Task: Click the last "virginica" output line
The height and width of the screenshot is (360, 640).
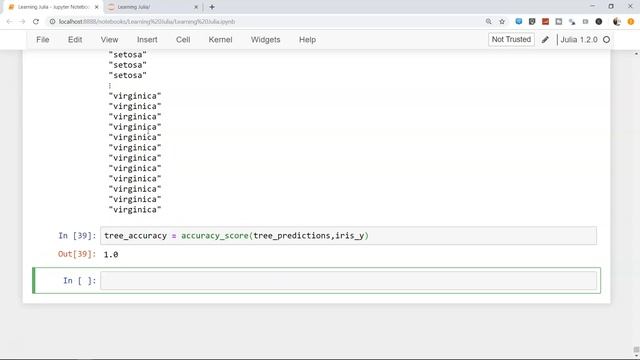Action: coord(135,210)
